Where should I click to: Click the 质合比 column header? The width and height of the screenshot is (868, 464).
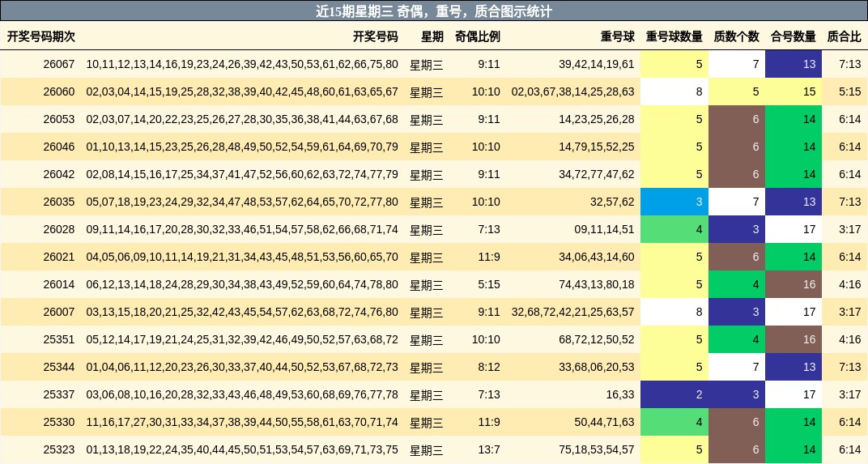coord(845,36)
